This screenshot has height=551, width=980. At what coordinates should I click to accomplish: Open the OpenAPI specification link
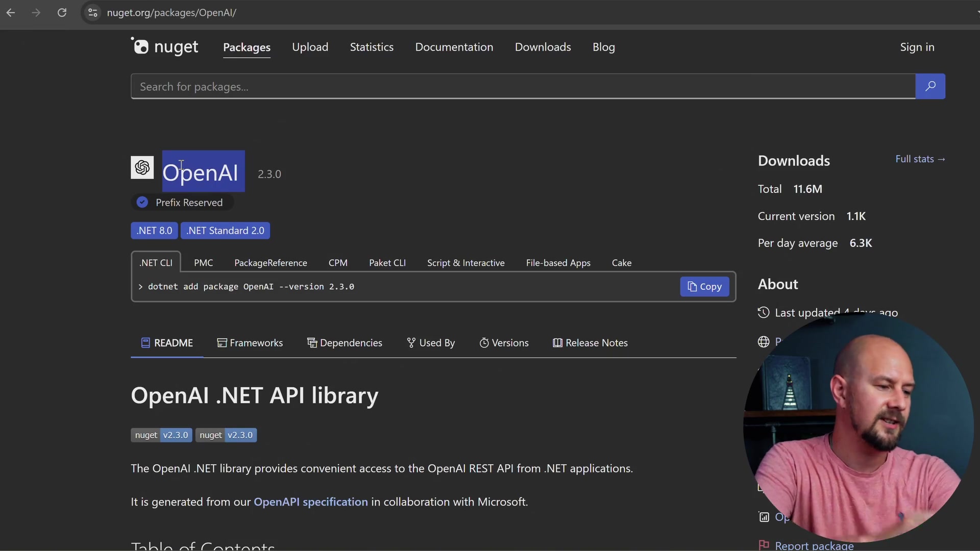pos(311,502)
